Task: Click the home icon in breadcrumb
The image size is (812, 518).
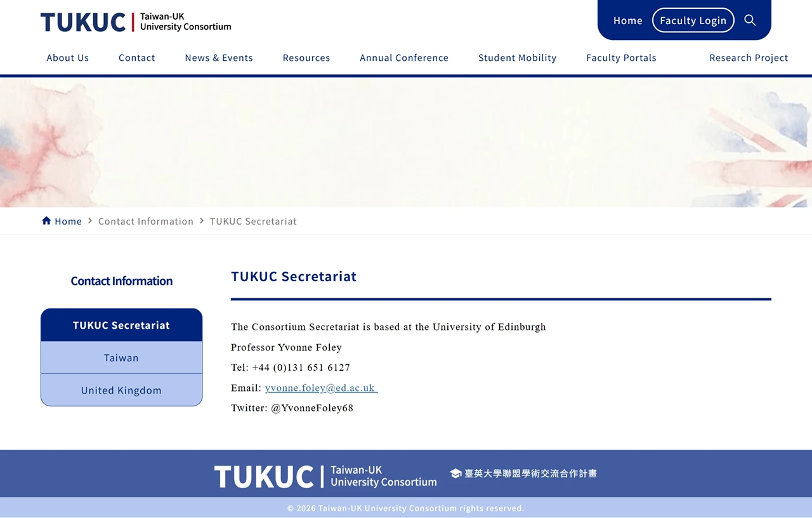Action: coord(46,221)
